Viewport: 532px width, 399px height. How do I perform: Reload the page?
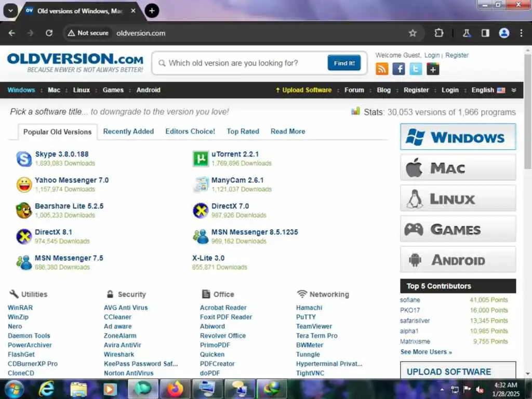click(x=49, y=33)
